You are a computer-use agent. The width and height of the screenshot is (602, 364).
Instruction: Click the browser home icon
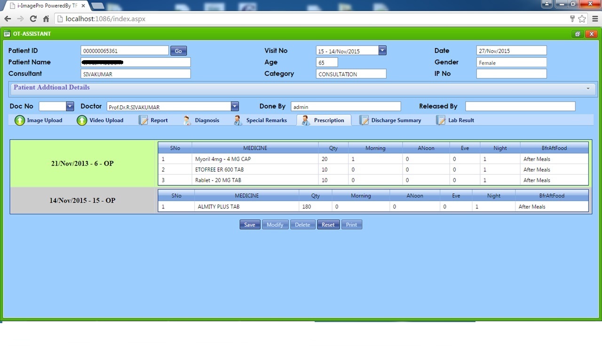[46, 19]
